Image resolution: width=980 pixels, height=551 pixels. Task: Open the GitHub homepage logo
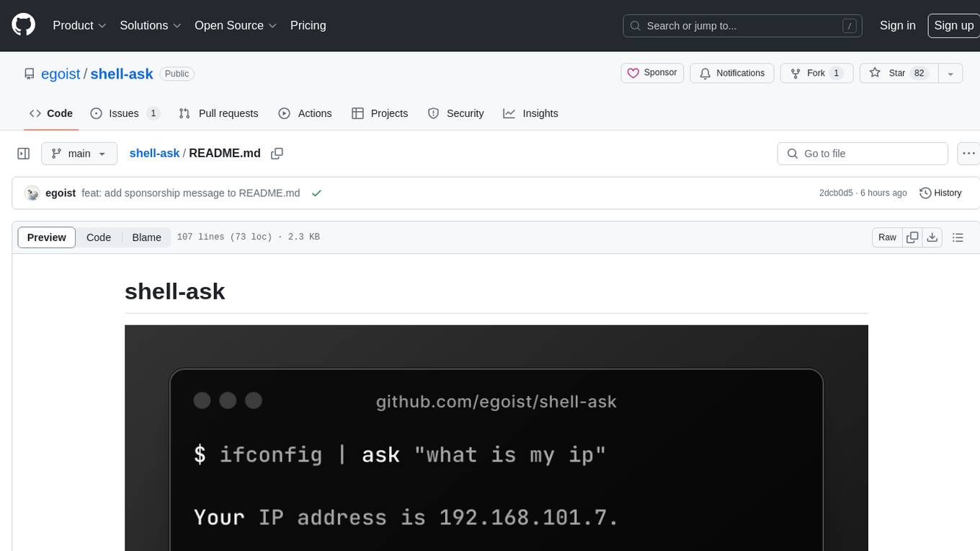[x=24, y=25]
